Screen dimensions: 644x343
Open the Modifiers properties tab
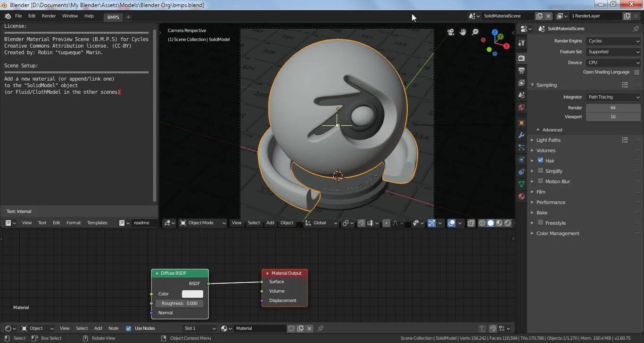(x=521, y=135)
